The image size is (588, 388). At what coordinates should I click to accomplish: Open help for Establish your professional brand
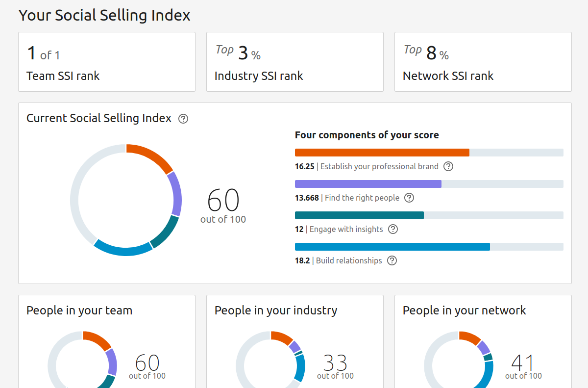coord(448,166)
